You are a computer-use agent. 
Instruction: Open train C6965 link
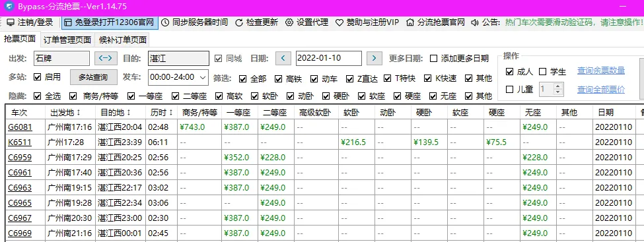[20, 203]
